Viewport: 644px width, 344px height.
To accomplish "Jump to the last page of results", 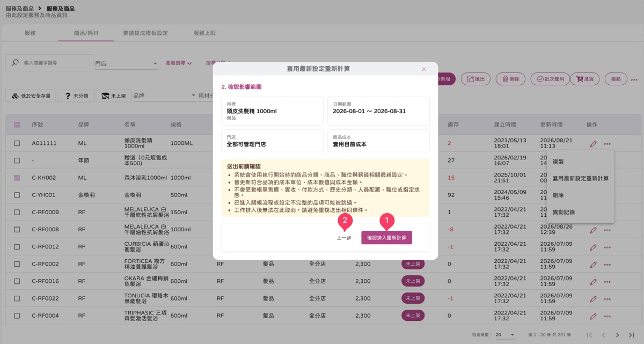I will pyautogui.click(x=632, y=335).
